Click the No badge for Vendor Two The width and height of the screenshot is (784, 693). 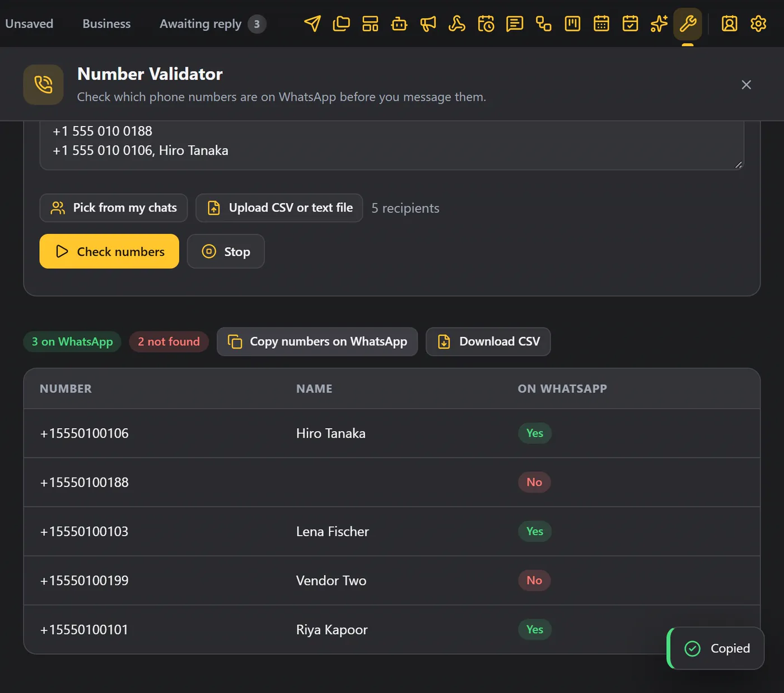click(534, 580)
